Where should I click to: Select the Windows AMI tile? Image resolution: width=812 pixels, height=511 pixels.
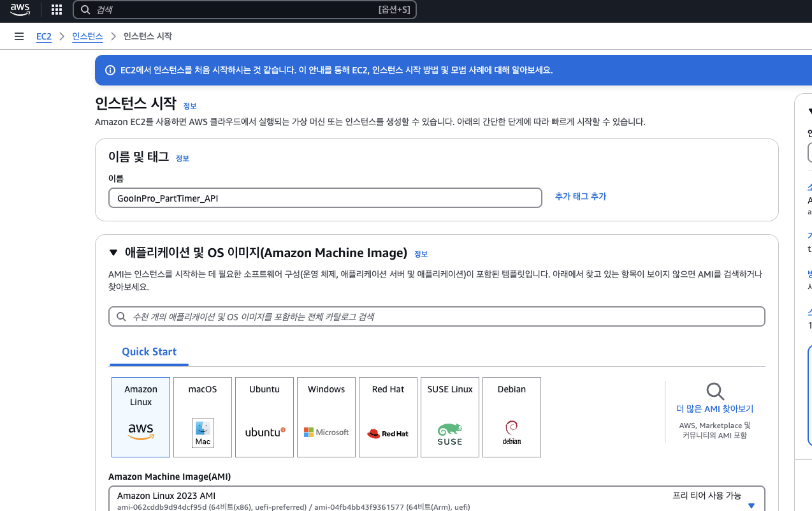pyautogui.click(x=326, y=417)
